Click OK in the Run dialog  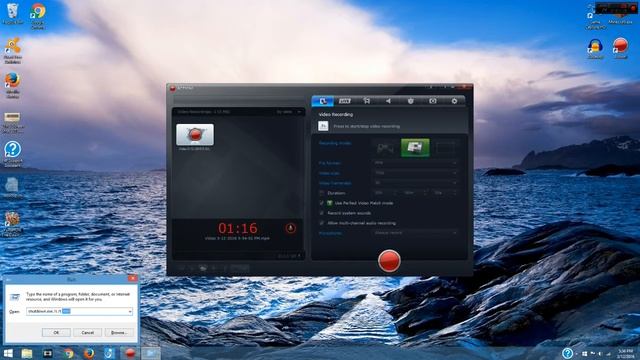56,333
